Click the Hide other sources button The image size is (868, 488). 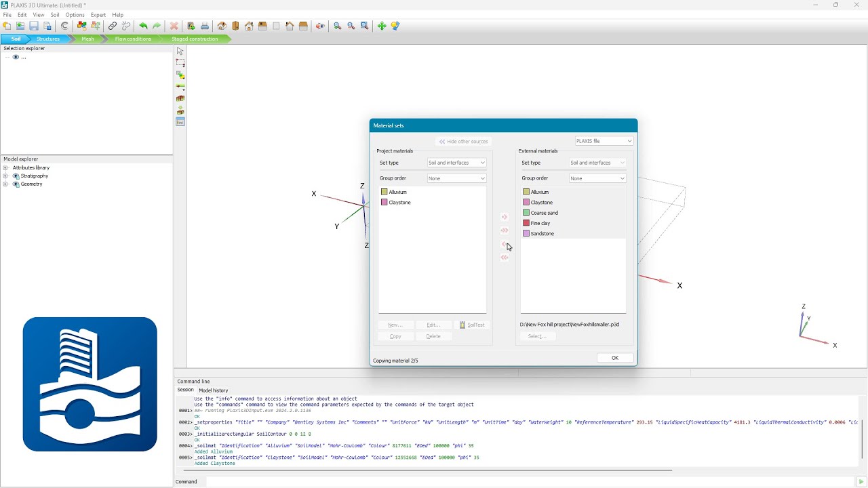[464, 142]
